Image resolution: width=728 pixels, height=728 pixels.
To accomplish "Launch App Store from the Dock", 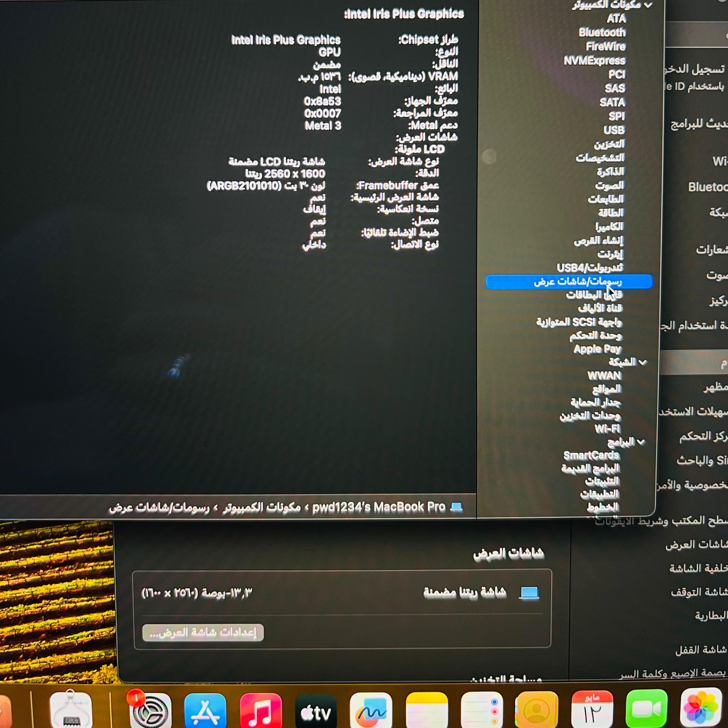I will pyautogui.click(x=205, y=710).
